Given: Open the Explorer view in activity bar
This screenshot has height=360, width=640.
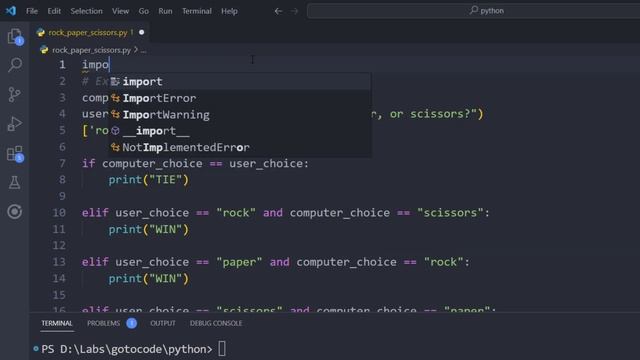Looking at the screenshot, I should click(x=15, y=37).
